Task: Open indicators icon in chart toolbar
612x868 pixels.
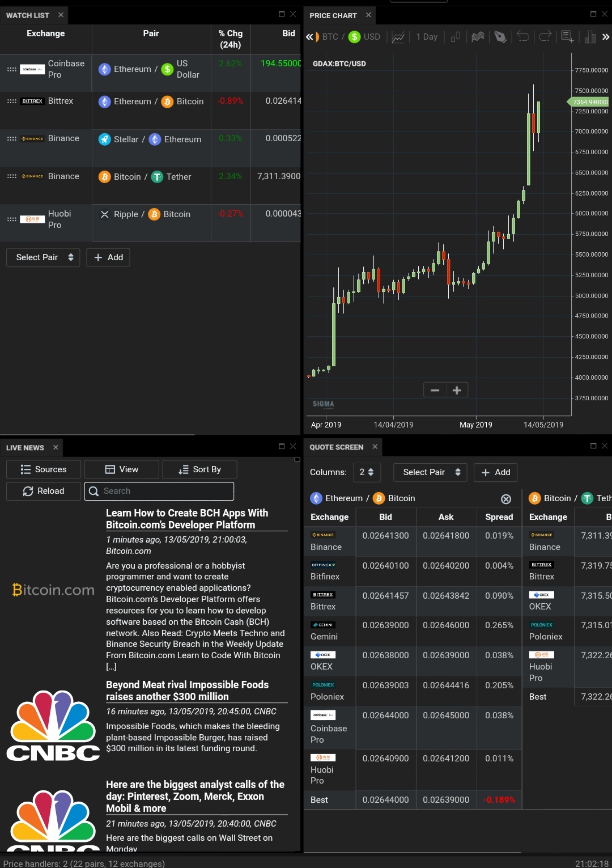Action: point(478,37)
